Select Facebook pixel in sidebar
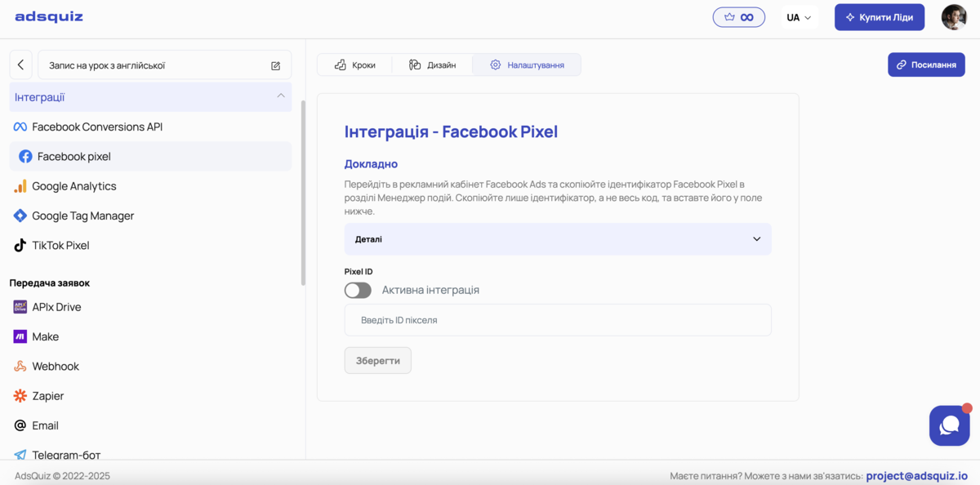This screenshot has width=980, height=485. click(x=150, y=156)
